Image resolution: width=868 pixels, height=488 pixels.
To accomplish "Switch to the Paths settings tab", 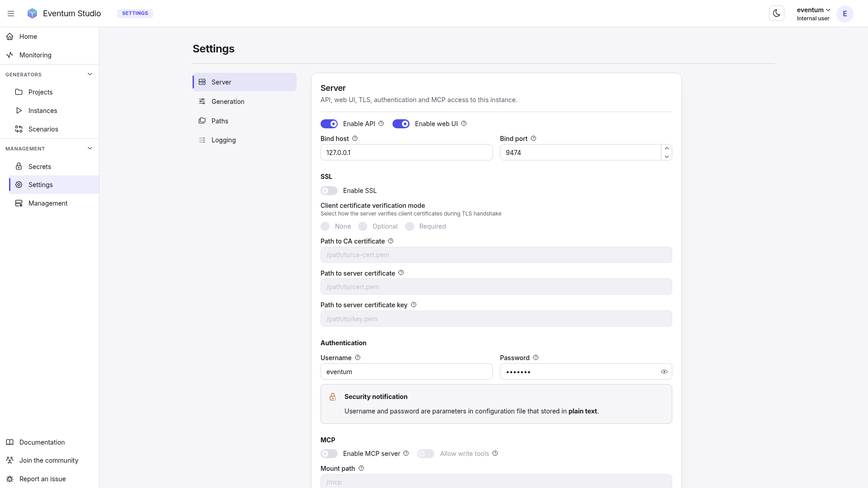I will 245,121.
